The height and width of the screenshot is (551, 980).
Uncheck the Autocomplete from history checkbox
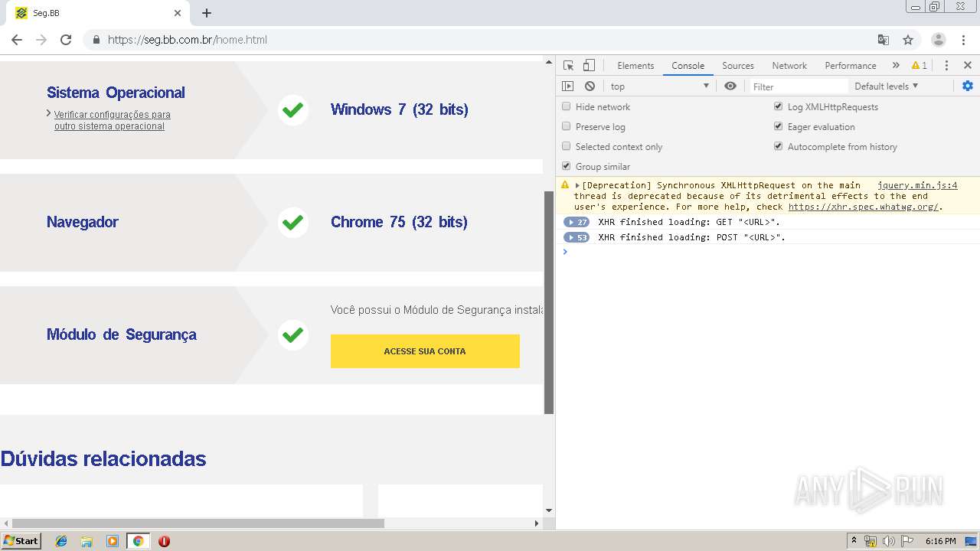pos(779,146)
